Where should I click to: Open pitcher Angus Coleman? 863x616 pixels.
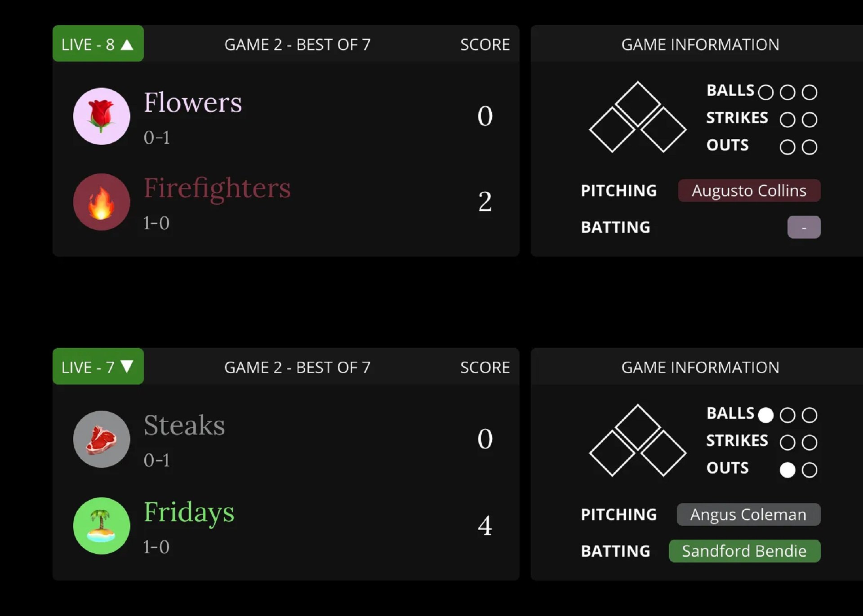point(748,514)
